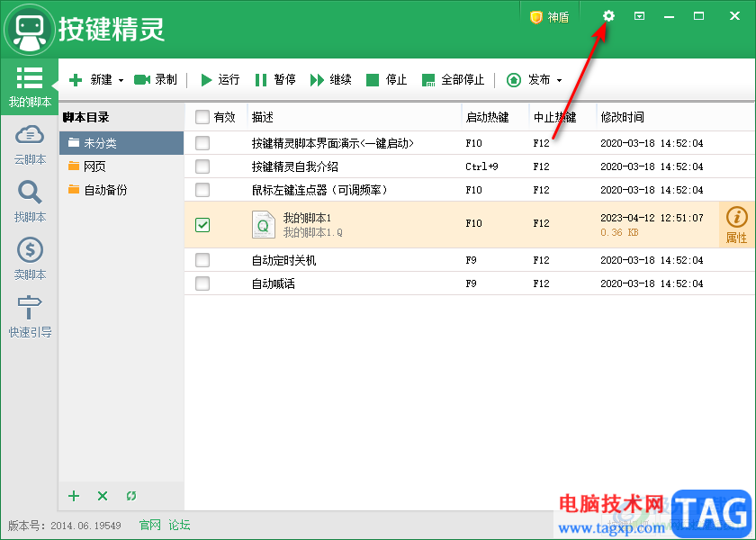Open settings with the gear icon
The image size is (756, 540).
pos(608,16)
